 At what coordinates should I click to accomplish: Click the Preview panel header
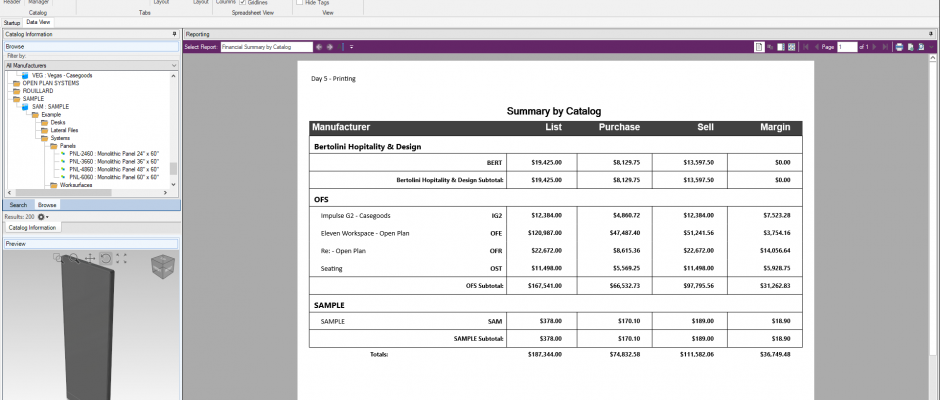pyautogui.click(x=91, y=244)
